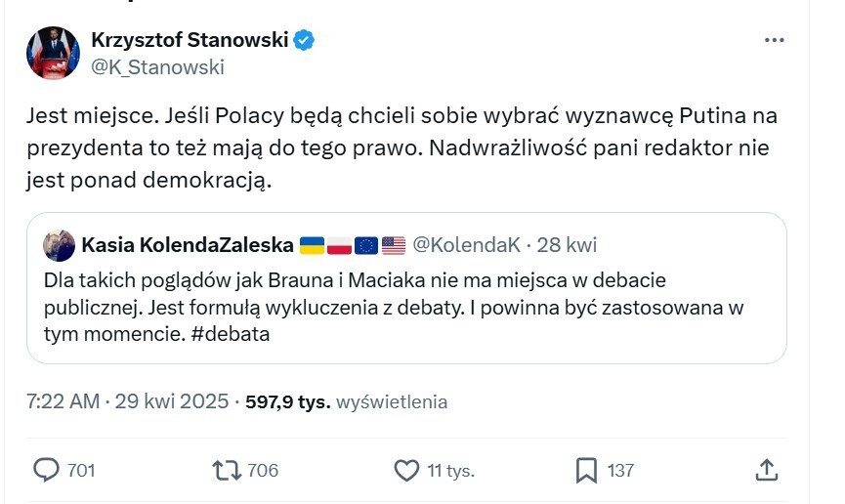
Task: Open the quoted tweet text body
Action: click(391, 306)
